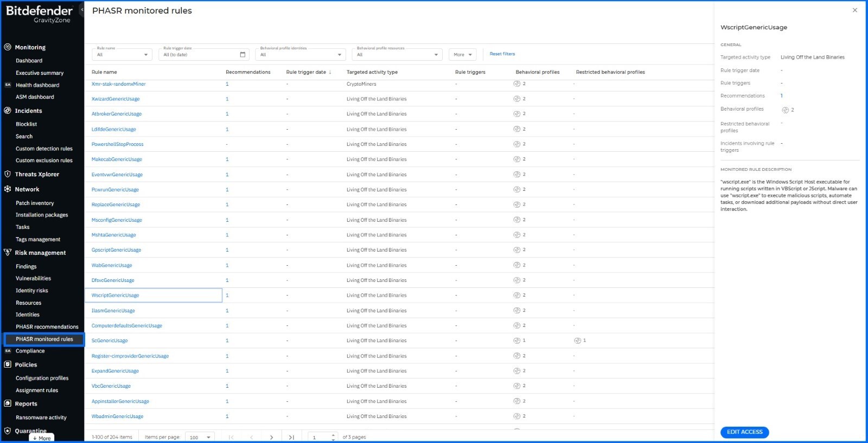Go to the next page of rules

pos(271,437)
